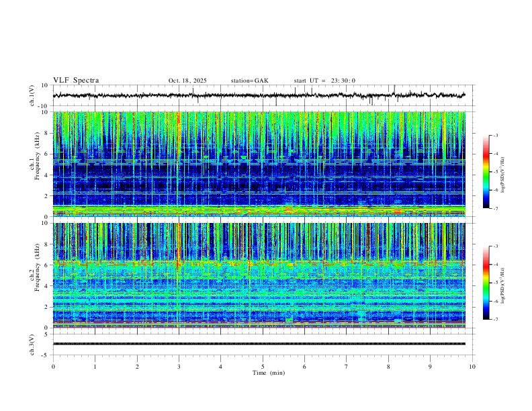Click the ch.2 spectrogram panel
The height and width of the screenshot is (411, 532).
[259, 275]
